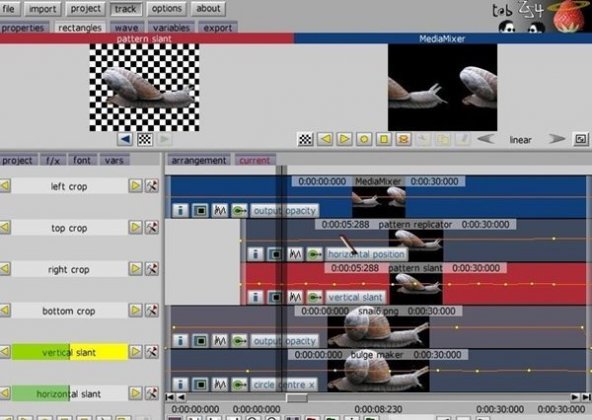The image size is (592, 420).
Task: Click the blue back arrow under pattern slant preview
Action: [125, 139]
